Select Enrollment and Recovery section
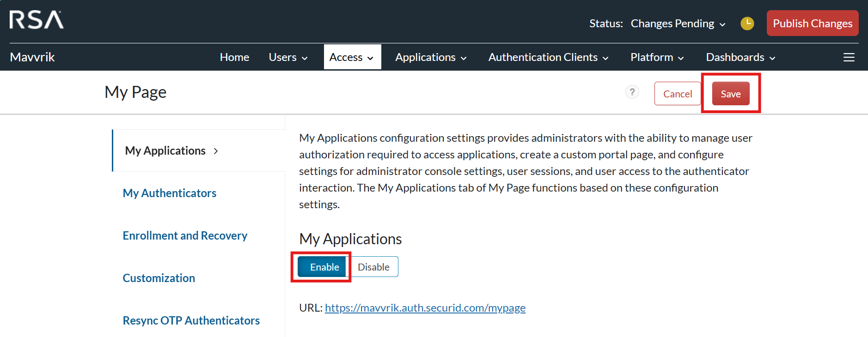Screen dimensions: 868x337 pos(185,235)
